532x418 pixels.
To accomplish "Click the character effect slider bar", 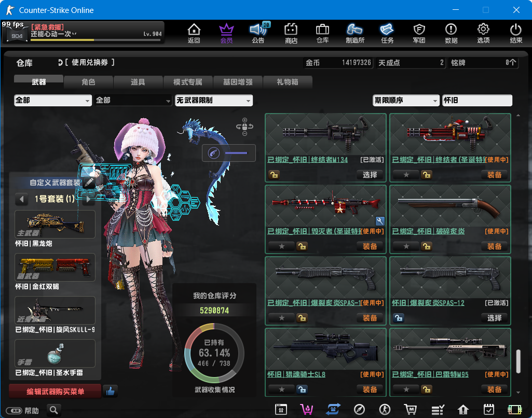I will tap(236, 153).
